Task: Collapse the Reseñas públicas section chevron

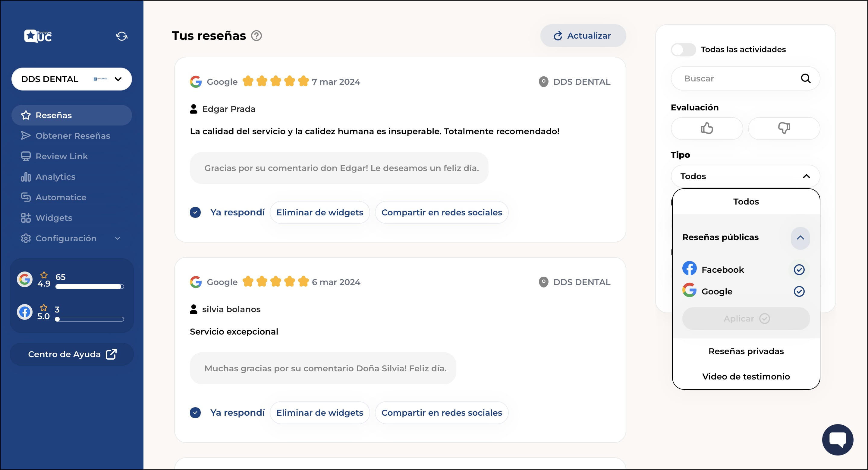Action: [x=800, y=238]
